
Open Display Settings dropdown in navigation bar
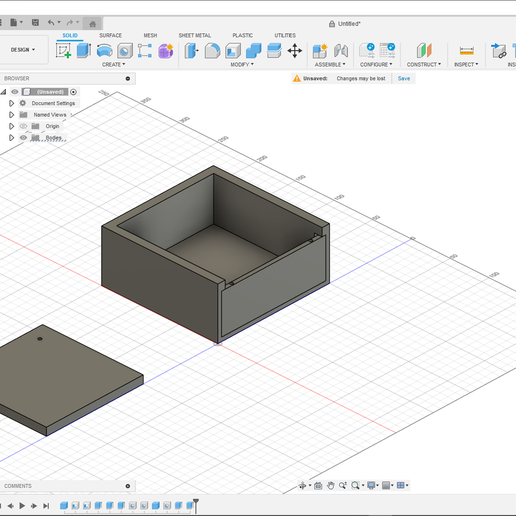pos(372,485)
